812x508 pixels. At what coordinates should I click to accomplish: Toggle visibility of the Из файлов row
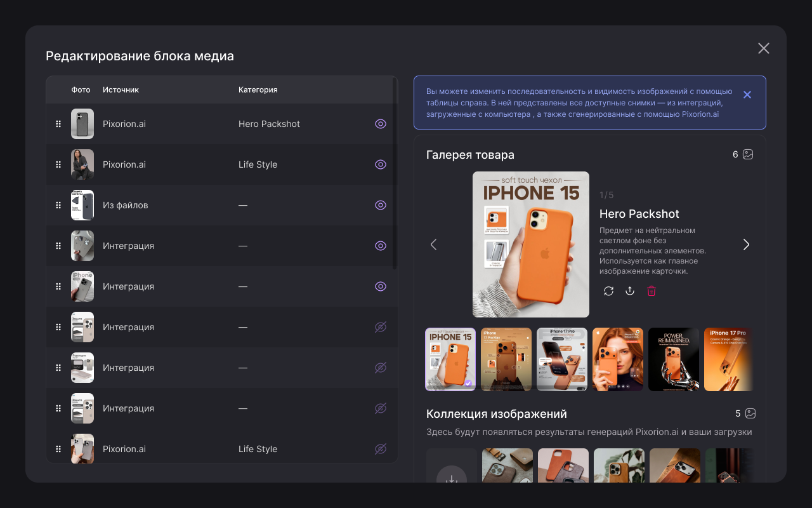381,205
